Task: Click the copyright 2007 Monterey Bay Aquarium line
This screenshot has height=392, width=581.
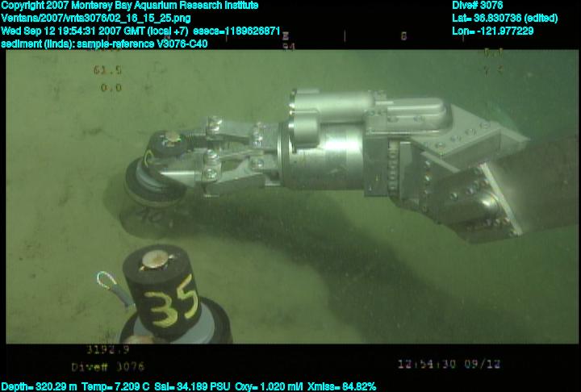Action: click(130, 5)
